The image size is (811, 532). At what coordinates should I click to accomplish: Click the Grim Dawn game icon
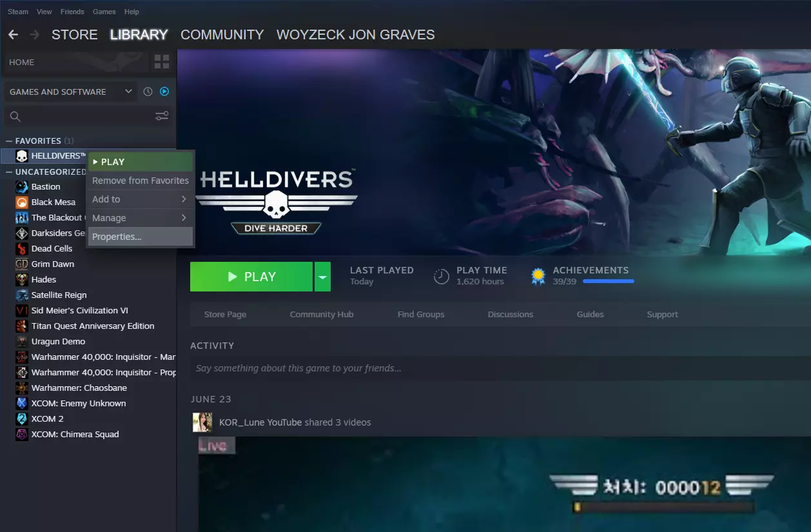(x=21, y=264)
